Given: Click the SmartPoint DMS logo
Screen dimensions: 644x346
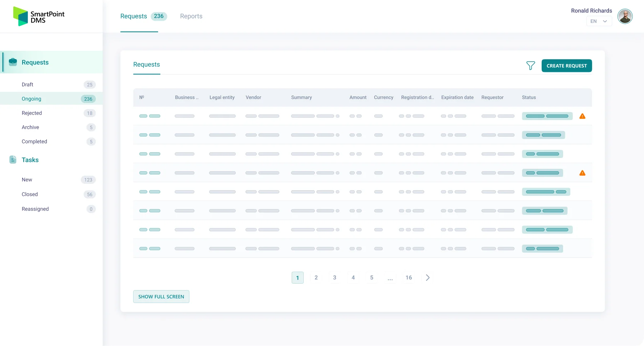Looking at the screenshot, I should point(39,16).
